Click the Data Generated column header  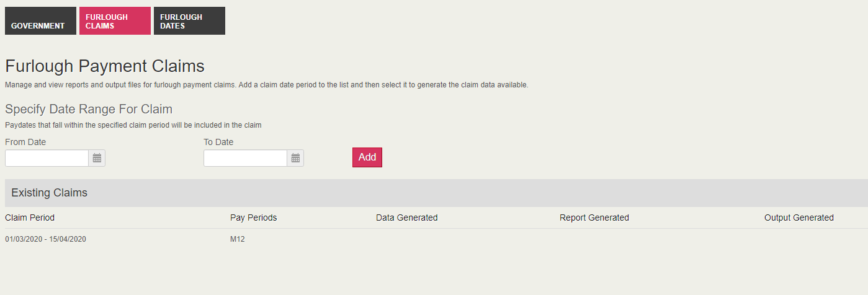pos(406,218)
